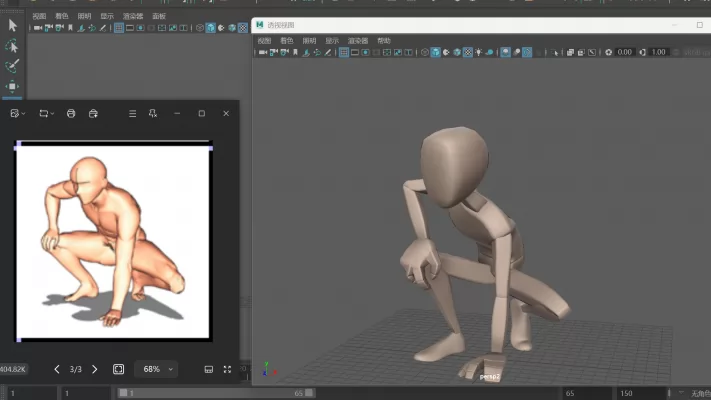Open the 视图 menu in perspective panel
This screenshot has width=711, height=400.
pos(264,41)
